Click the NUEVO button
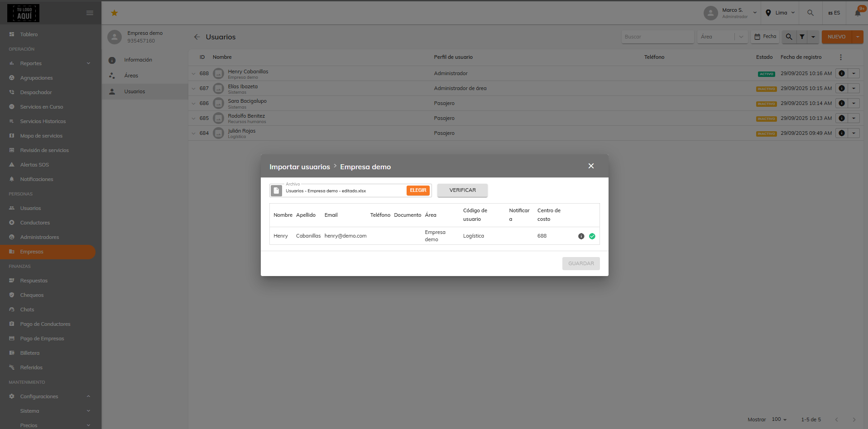 coord(837,37)
